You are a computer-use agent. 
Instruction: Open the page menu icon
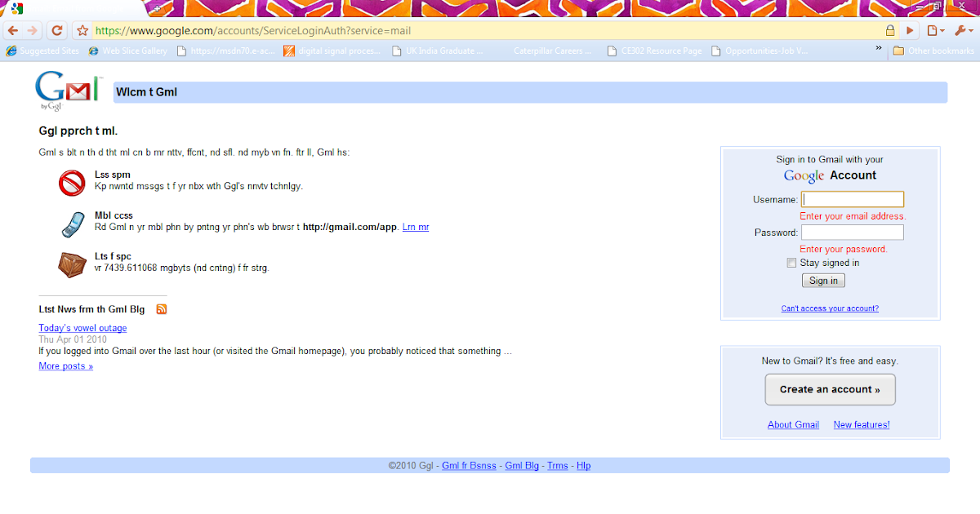pos(936,31)
